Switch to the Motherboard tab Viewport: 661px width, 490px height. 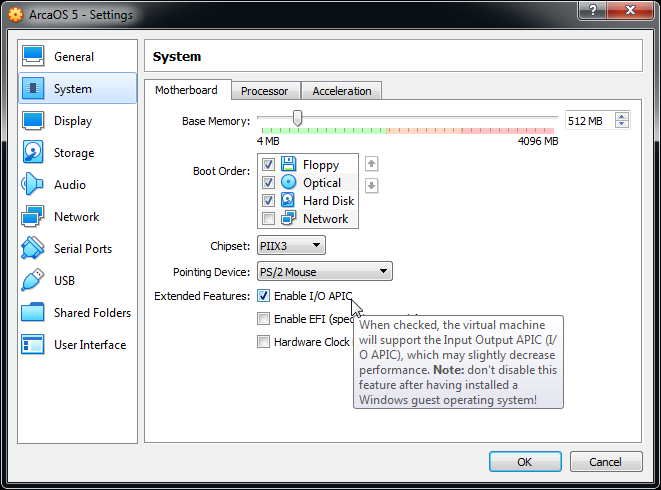coord(186,90)
